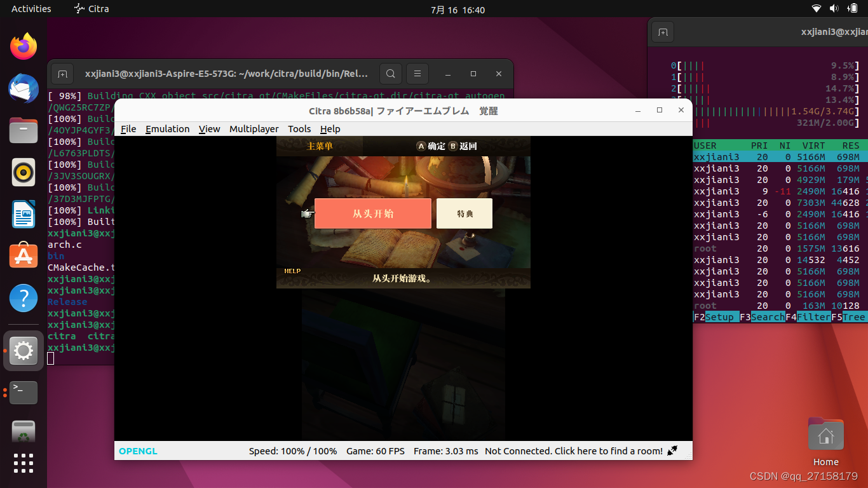Click Frame: 3.03 ms status text
Image resolution: width=868 pixels, height=488 pixels.
445,451
